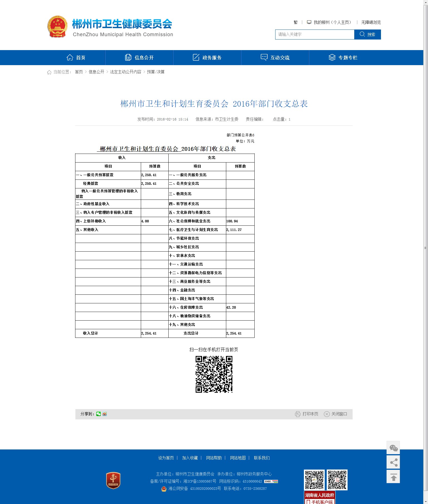Click the 党政机关 badge icon in footer
Image resolution: width=428 pixels, height=504 pixels.
[x=113, y=480]
